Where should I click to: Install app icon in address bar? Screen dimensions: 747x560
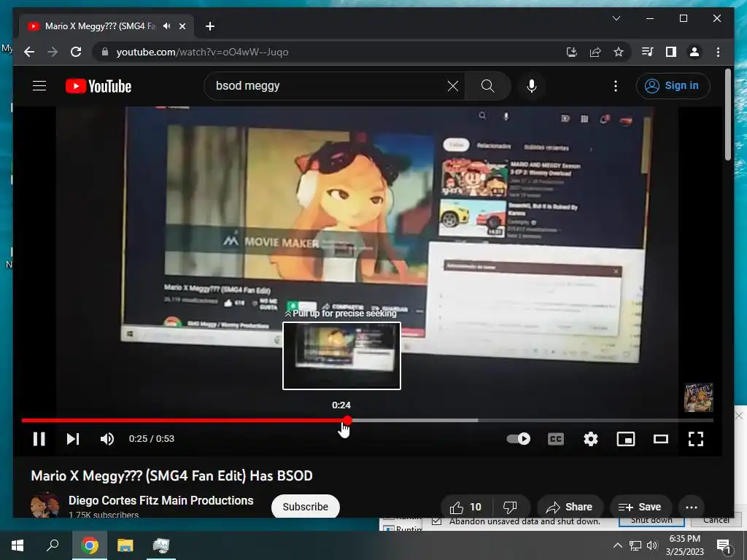[572, 52]
